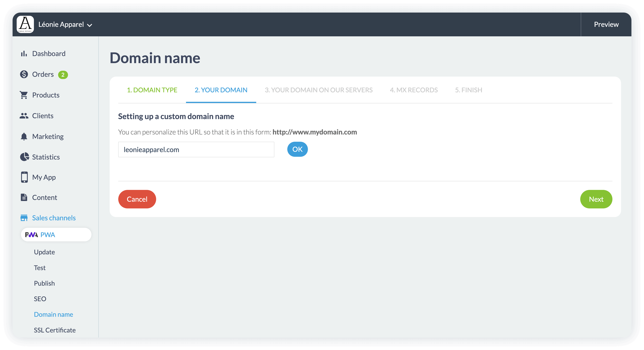Click the Products shopping cart icon

24,95
